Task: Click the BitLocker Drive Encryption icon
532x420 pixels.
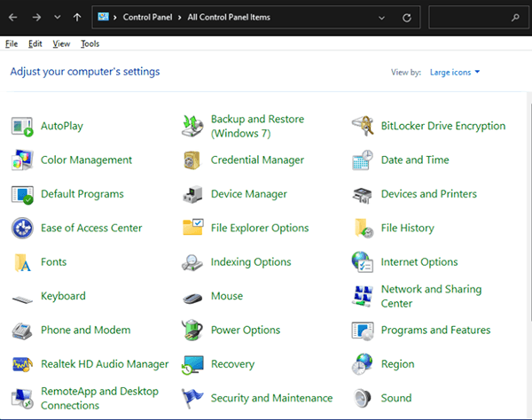Action: 362,126
